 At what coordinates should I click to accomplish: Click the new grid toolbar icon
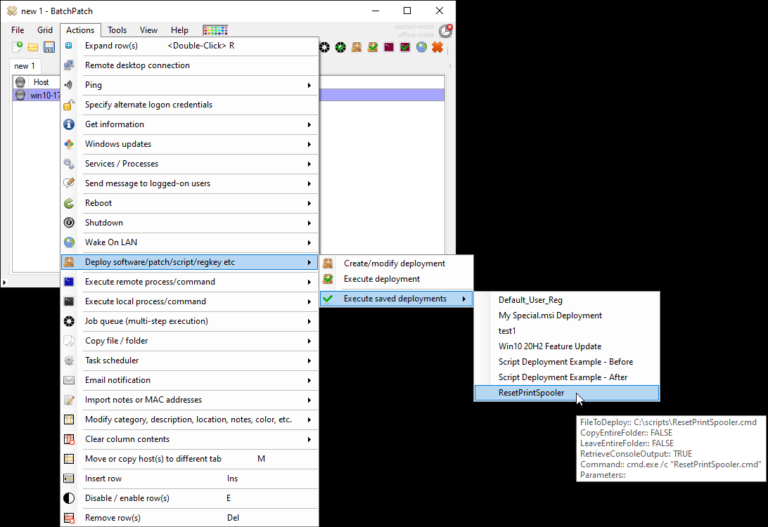(17, 47)
